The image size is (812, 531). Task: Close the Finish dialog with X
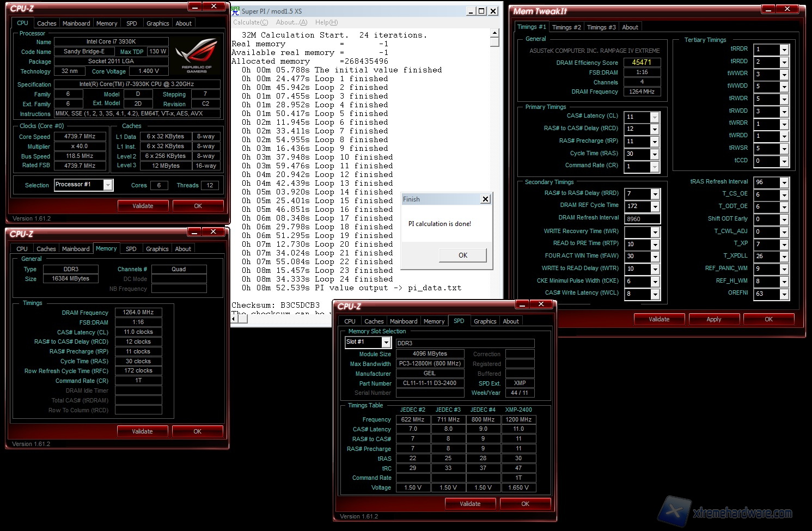(485, 199)
